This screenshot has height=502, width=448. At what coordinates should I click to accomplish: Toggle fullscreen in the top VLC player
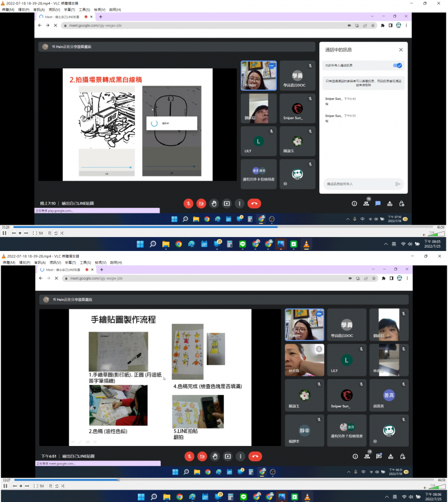click(x=34, y=233)
